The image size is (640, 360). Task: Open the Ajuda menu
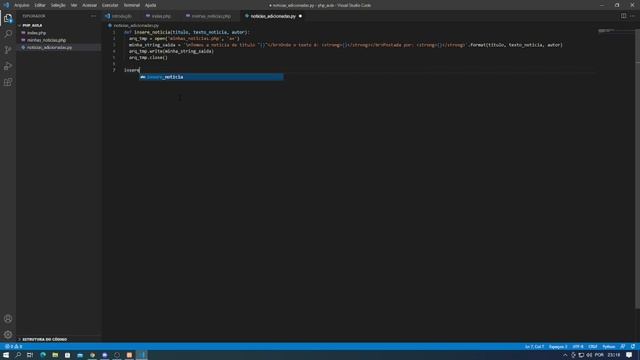tap(151, 5)
